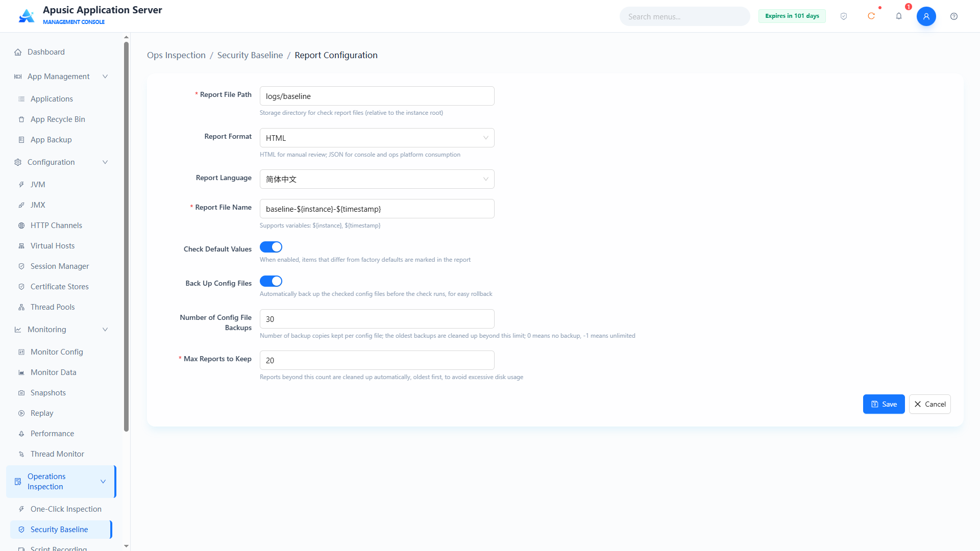Open the notifications bell
The width and height of the screenshot is (980, 551).
(899, 16)
